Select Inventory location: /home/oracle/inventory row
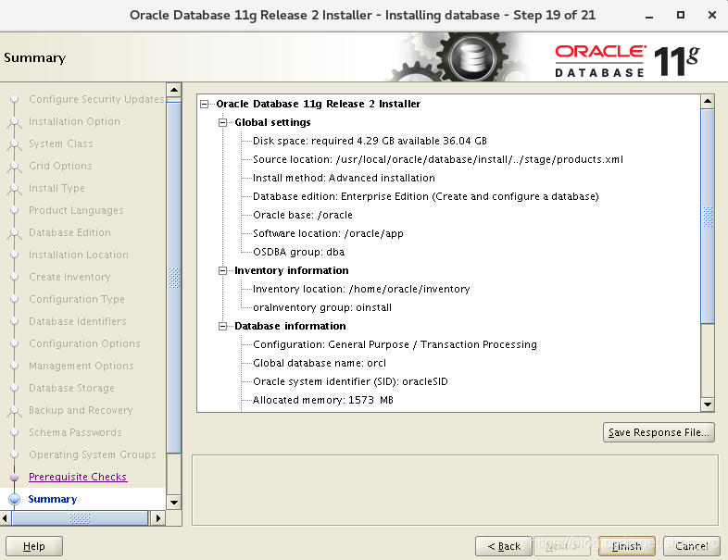The image size is (728, 560). [361, 289]
